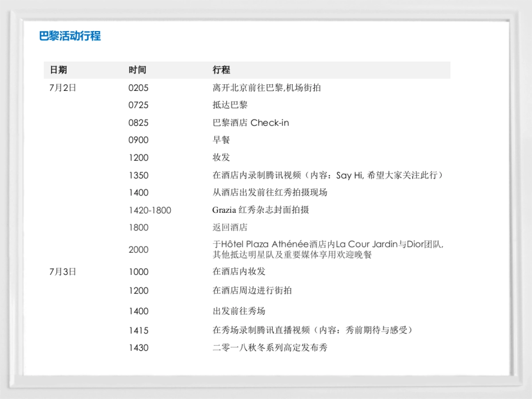Click the 时间 column header
Viewport: 532px width, 399px height.
point(137,70)
